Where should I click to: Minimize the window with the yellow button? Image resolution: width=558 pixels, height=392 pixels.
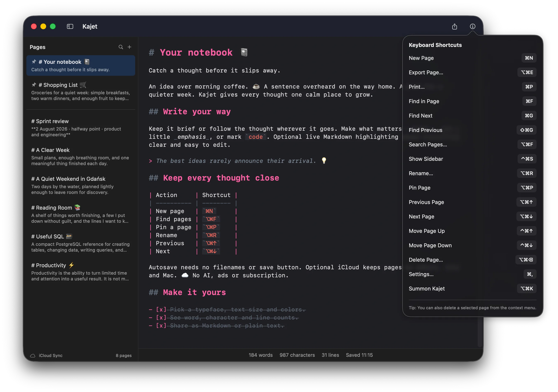[x=43, y=27]
